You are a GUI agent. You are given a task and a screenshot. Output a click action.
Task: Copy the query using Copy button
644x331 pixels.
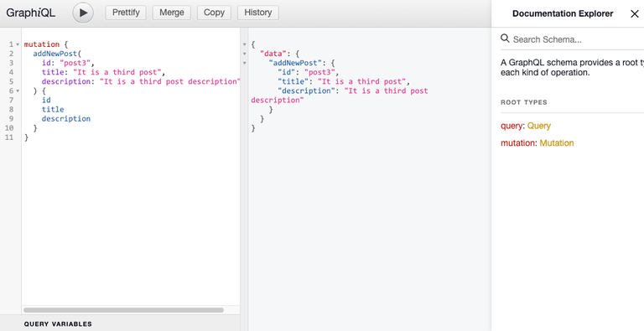coord(214,13)
